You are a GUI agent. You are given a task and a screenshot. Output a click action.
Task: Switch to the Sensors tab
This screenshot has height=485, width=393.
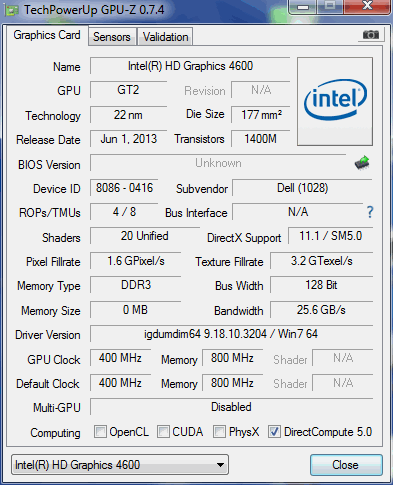[x=112, y=37]
